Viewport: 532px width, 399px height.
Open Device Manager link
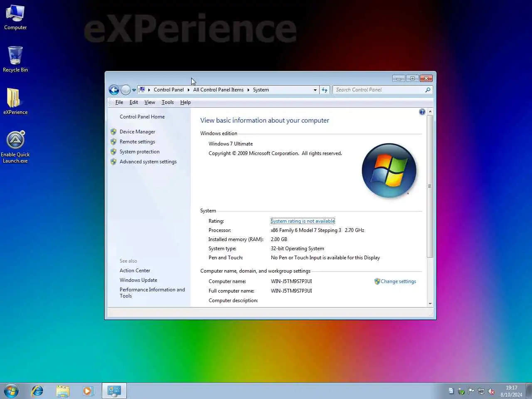point(137,132)
